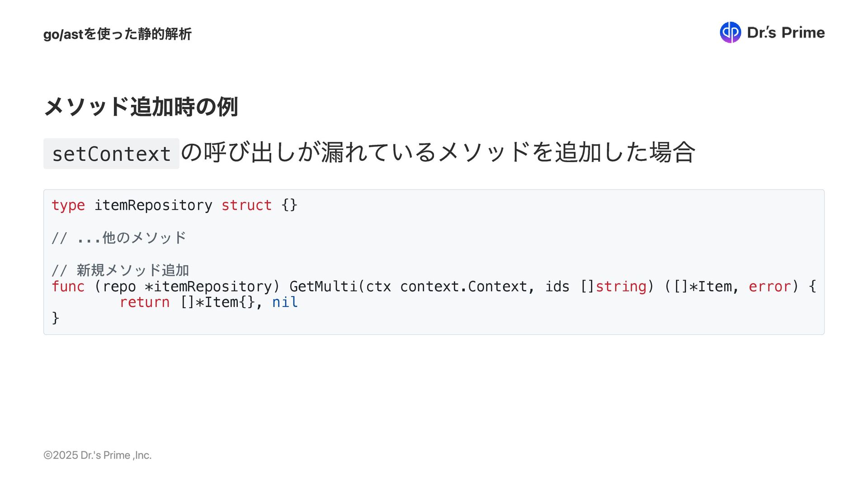Click the return keyword in function body
This screenshot has height=488, width=868.
coord(145,302)
